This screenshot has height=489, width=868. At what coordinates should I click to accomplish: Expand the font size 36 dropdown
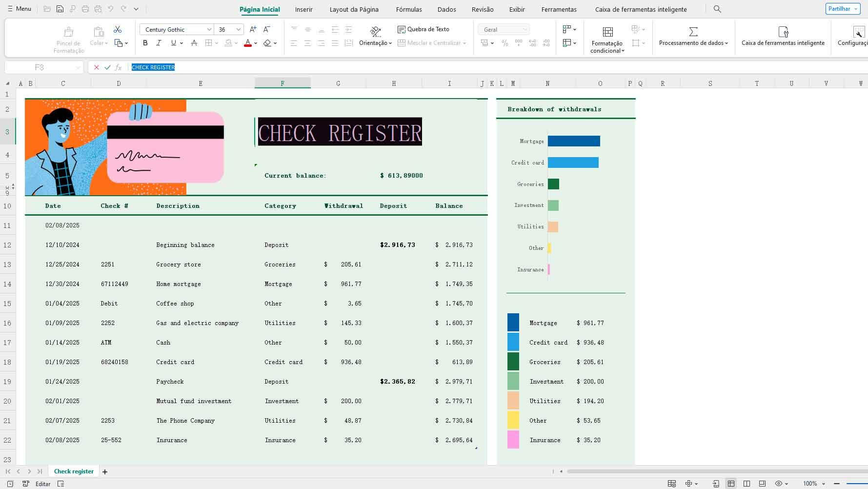coord(238,30)
